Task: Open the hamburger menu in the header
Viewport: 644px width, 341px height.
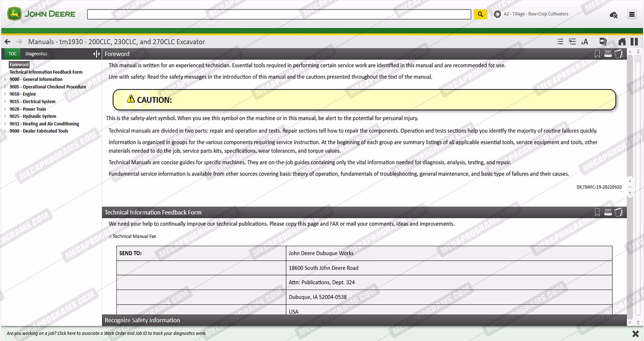Action: tap(632, 15)
